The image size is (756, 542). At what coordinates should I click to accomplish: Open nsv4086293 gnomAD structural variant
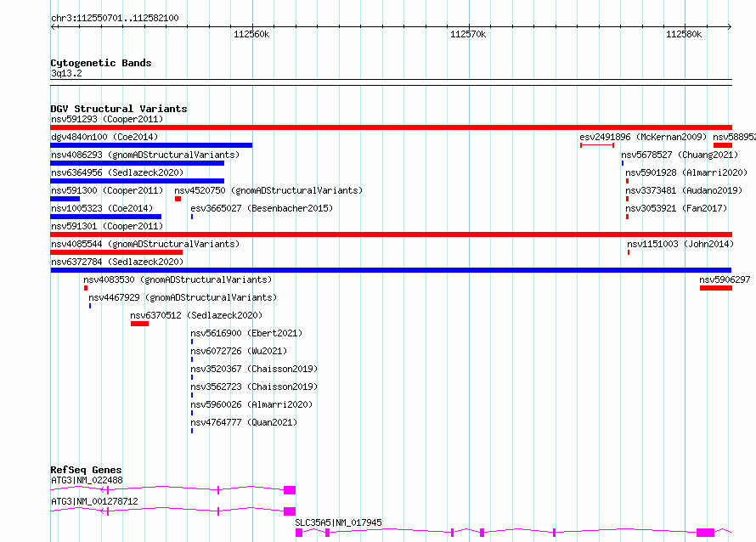[145, 155]
